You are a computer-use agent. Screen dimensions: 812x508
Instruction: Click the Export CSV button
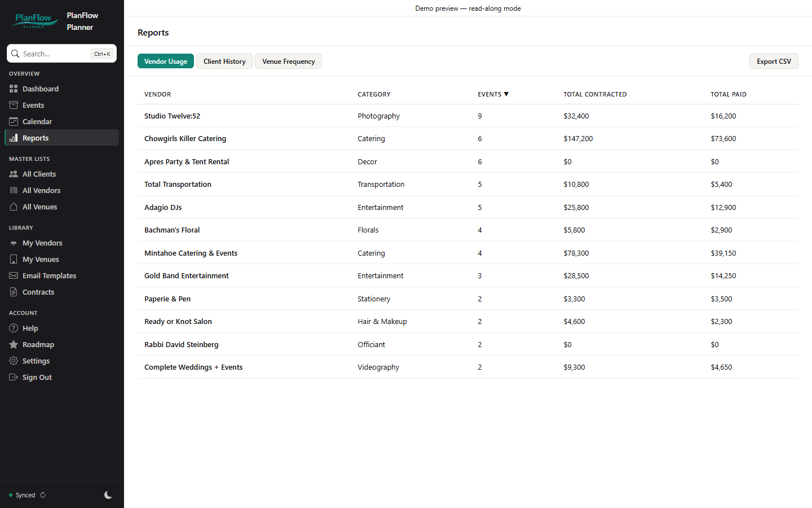click(x=774, y=61)
